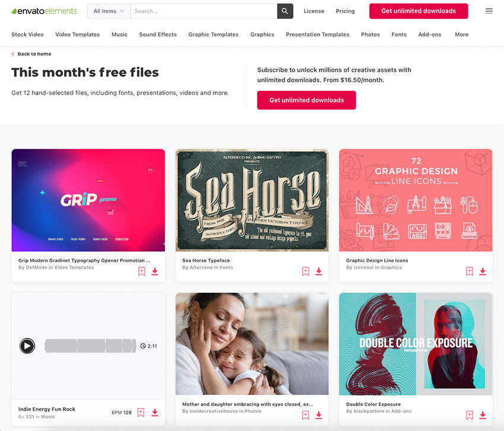The height and width of the screenshot is (431, 504).
Task: Save Graphic Design Line Icons to collection
Action: (x=470, y=272)
